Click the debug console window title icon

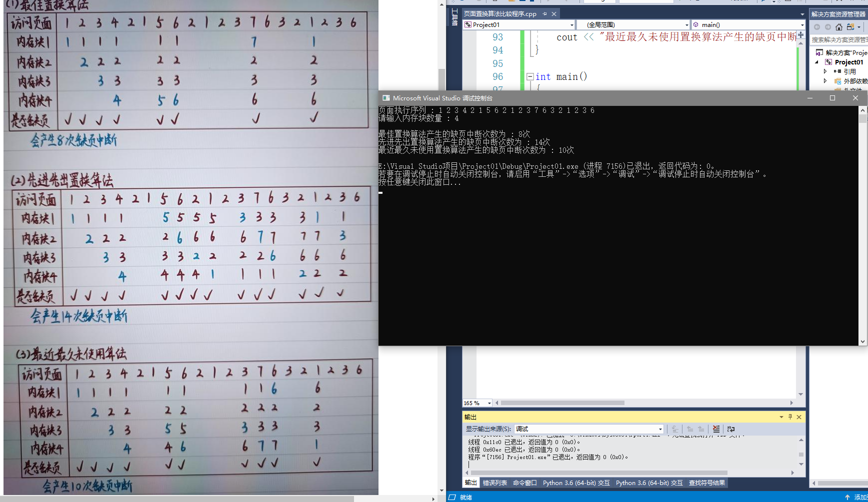[386, 98]
